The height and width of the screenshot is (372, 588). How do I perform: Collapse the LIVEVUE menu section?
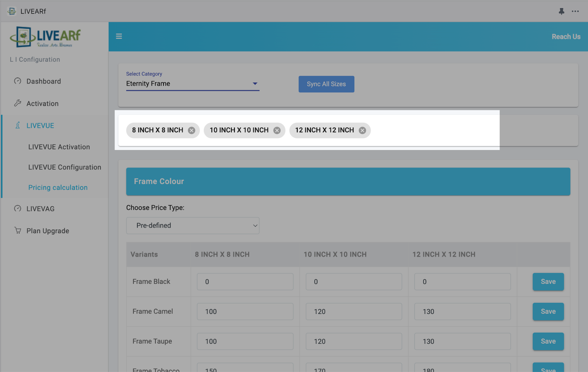coord(40,126)
